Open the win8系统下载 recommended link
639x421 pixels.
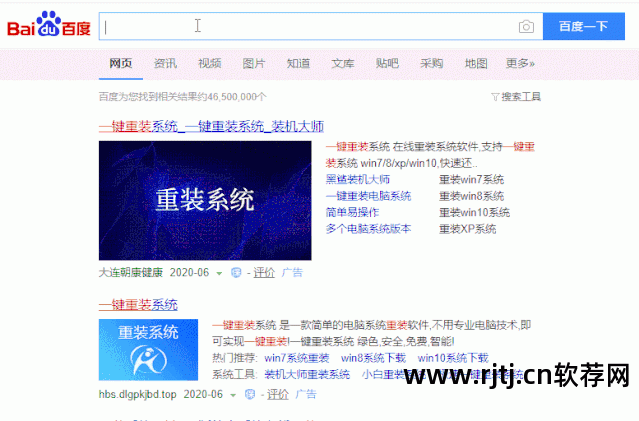pyautogui.click(x=373, y=358)
